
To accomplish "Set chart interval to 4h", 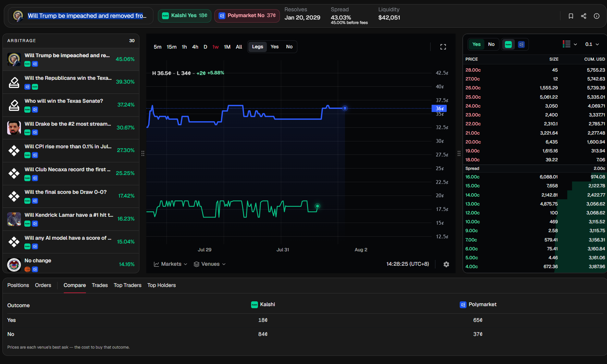I will coord(195,47).
